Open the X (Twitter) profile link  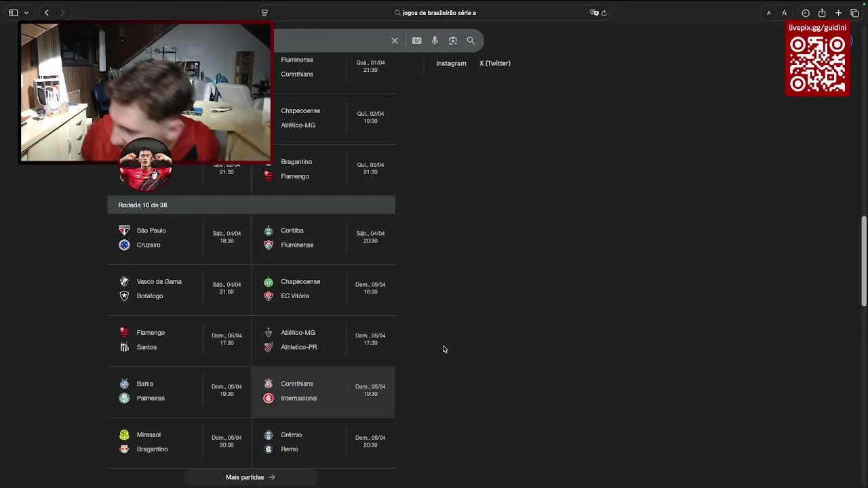(495, 63)
